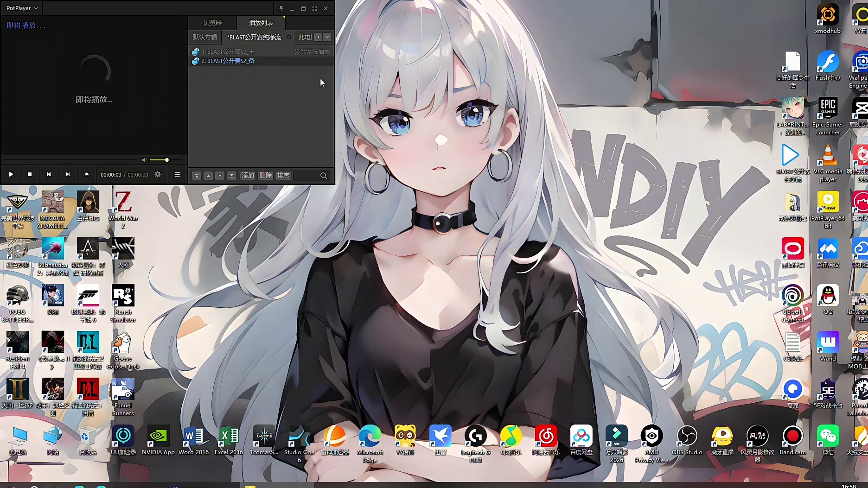Viewport: 868px width, 488px height.
Task: Open 百度网盘 desktop icon
Action: pos(581,440)
